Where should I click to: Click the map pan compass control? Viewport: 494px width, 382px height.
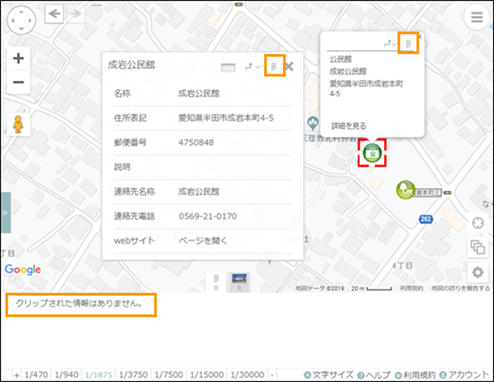[x=21, y=20]
